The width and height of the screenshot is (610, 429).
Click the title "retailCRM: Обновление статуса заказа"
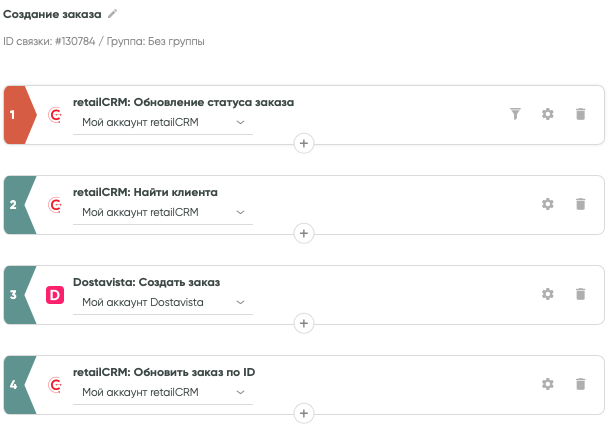click(x=184, y=102)
